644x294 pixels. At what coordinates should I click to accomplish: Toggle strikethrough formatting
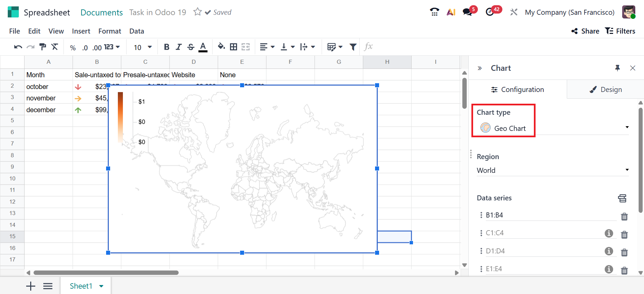(x=191, y=47)
